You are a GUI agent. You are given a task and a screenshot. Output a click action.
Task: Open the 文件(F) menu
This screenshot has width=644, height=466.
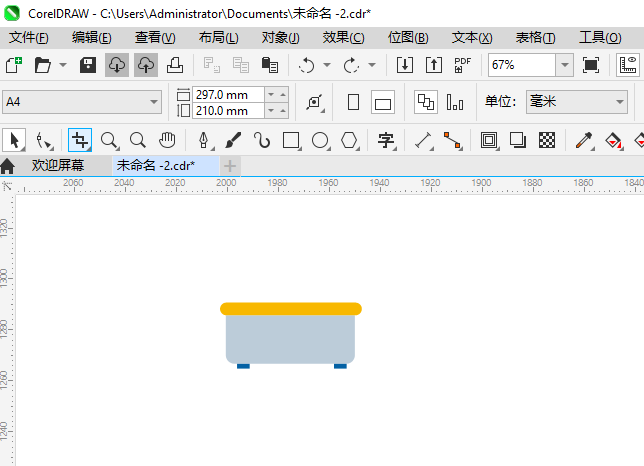[29, 38]
